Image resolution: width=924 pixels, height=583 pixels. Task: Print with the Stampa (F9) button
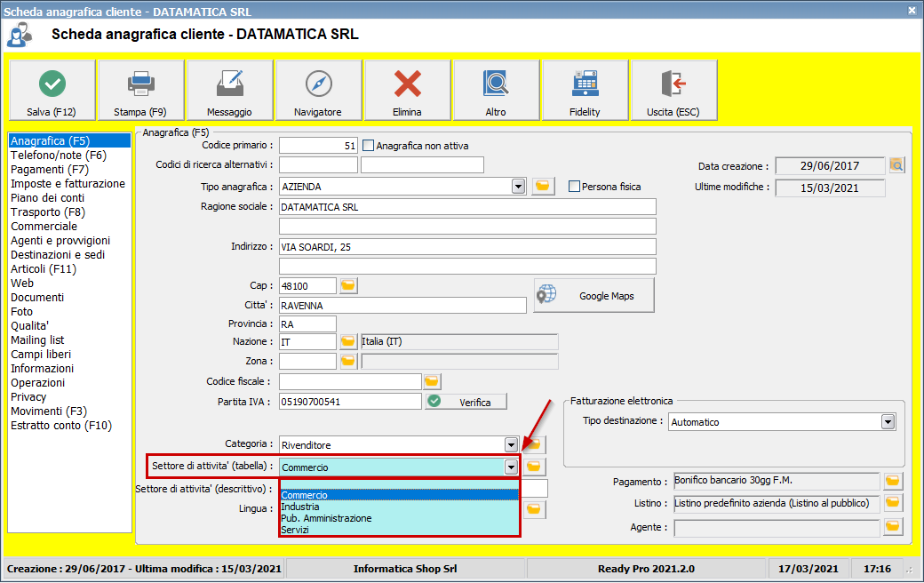pyautogui.click(x=141, y=90)
